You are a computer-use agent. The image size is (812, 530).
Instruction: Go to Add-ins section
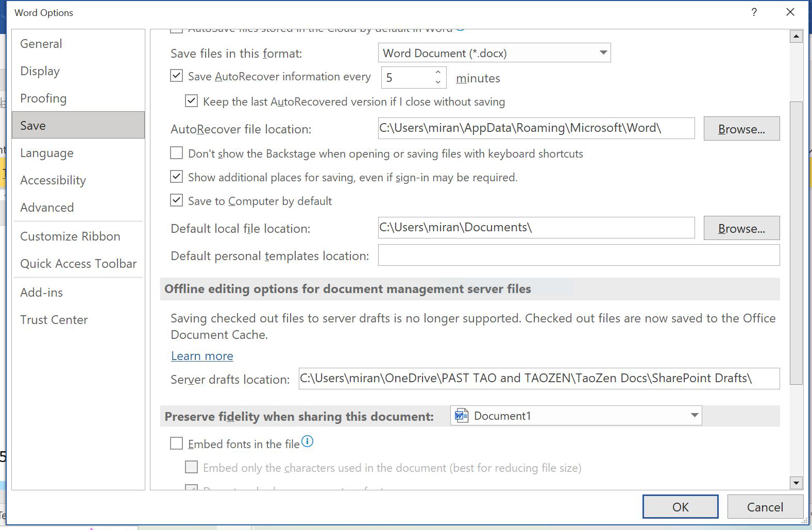click(x=78, y=293)
